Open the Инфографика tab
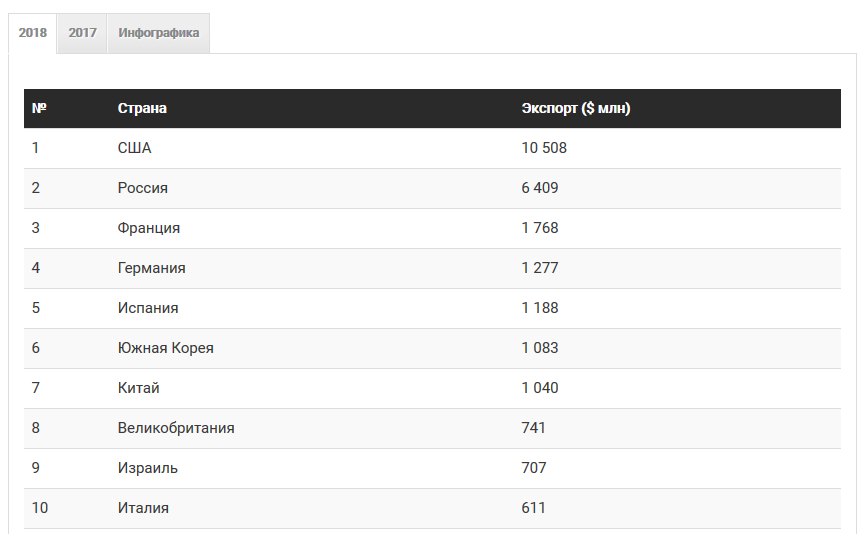The image size is (868, 534). coord(158,33)
